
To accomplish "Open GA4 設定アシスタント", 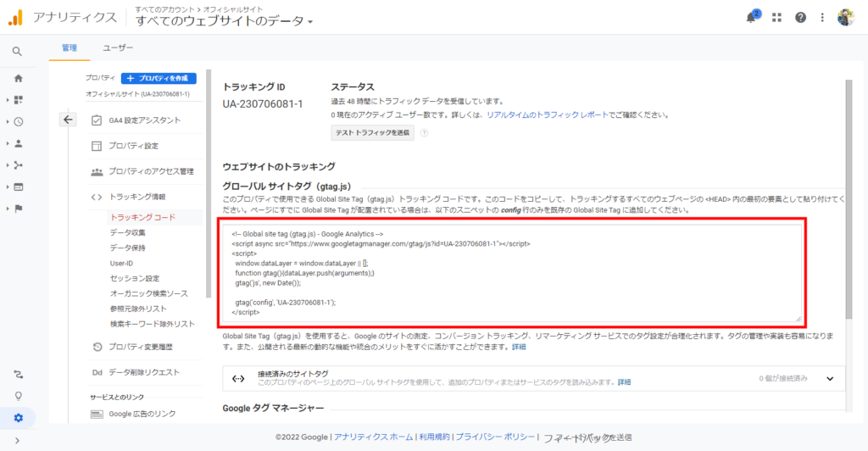I will coord(144,120).
